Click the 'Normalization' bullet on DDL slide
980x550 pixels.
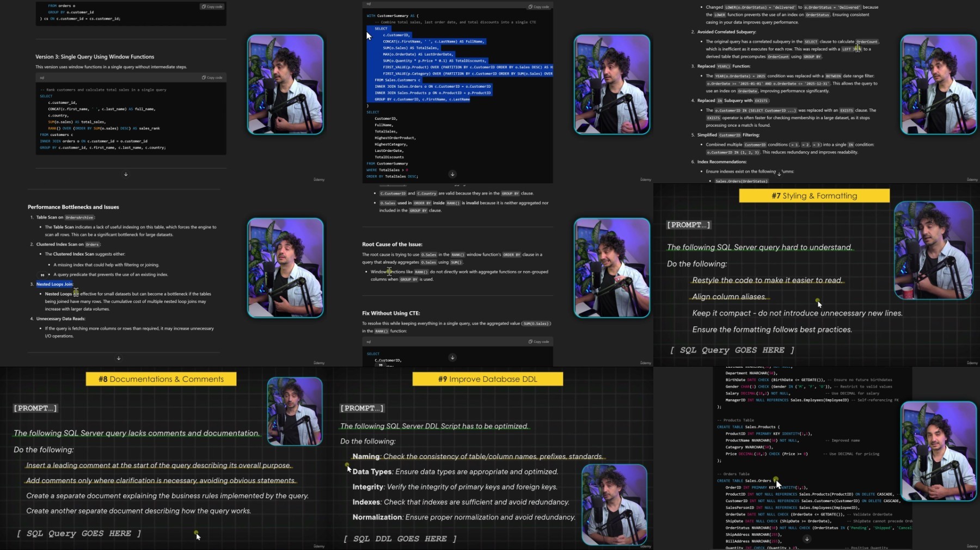click(464, 517)
